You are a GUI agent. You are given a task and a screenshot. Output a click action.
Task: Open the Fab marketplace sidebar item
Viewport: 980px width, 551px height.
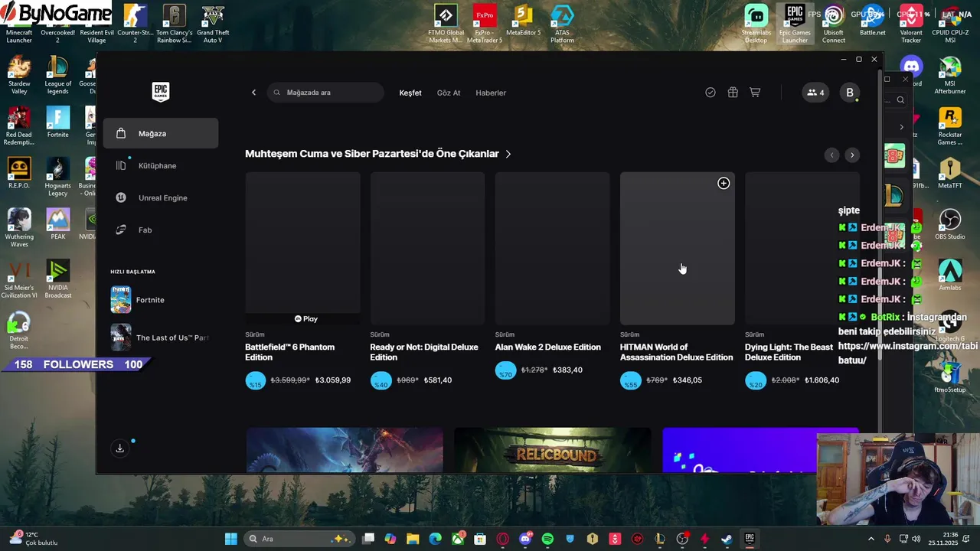pyautogui.click(x=161, y=230)
